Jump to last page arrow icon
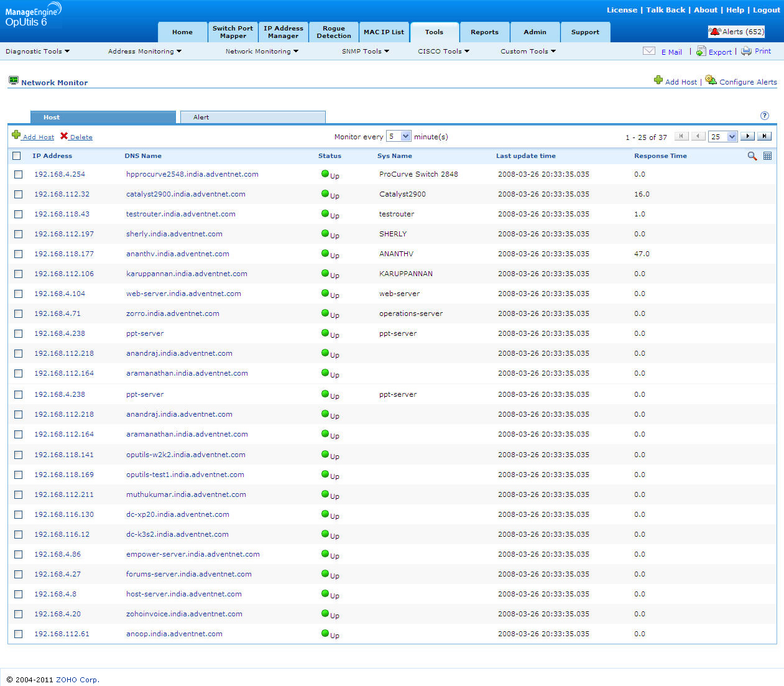The height and width of the screenshot is (686, 784). [x=765, y=136]
